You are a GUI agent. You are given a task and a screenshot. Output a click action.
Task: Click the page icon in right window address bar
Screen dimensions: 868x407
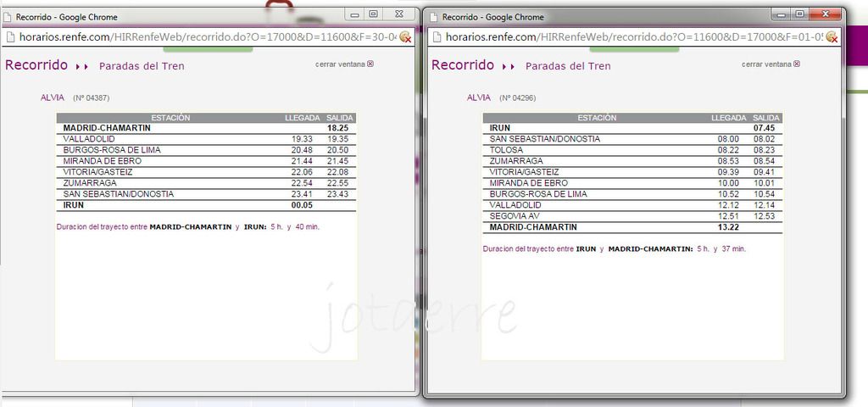click(x=437, y=37)
